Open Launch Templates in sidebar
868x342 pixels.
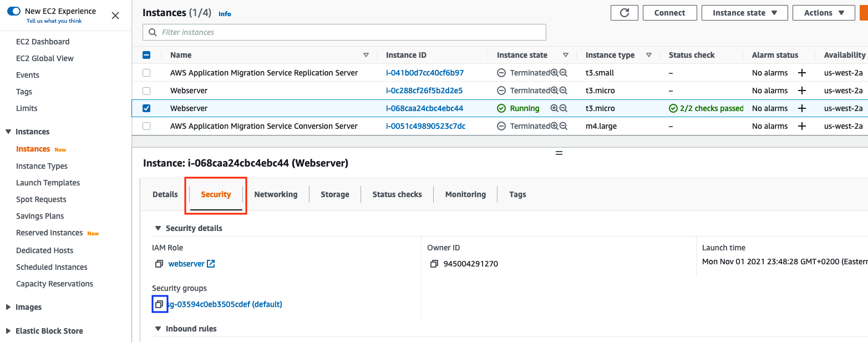(48, 183)
